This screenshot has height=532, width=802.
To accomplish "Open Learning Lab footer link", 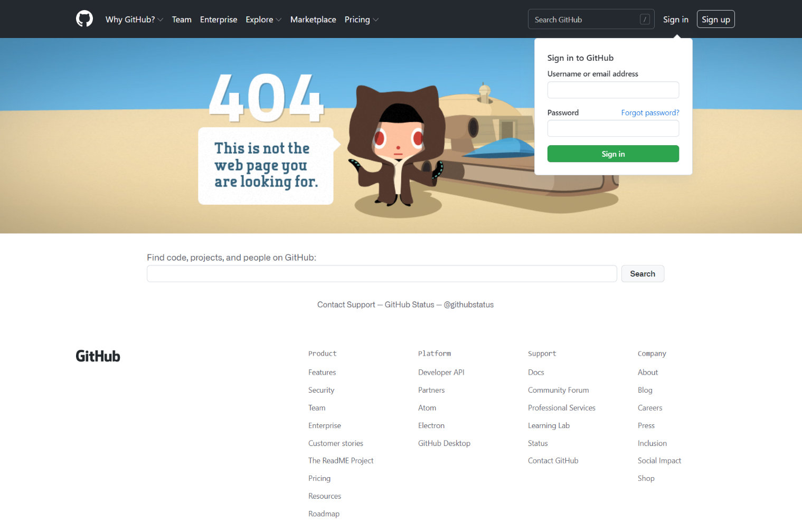I will pos(549,425).
